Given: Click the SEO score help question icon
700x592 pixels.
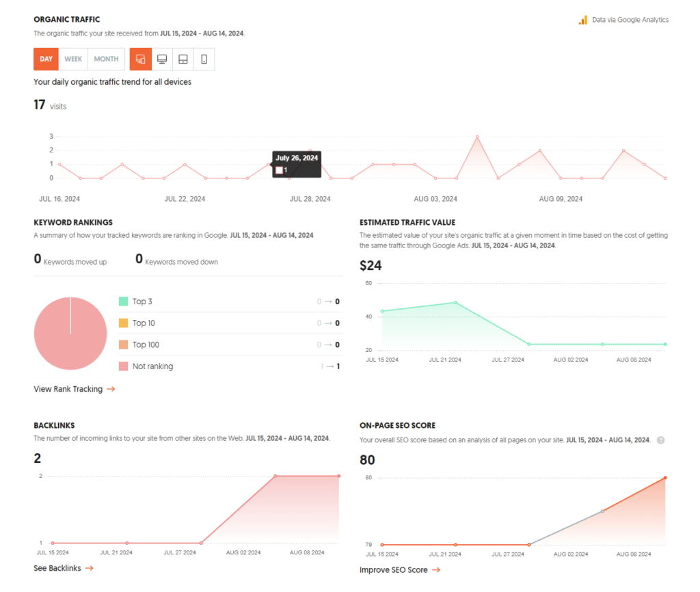Looking at the screenshot, I should pyautogui.click(x=660, y=440).
